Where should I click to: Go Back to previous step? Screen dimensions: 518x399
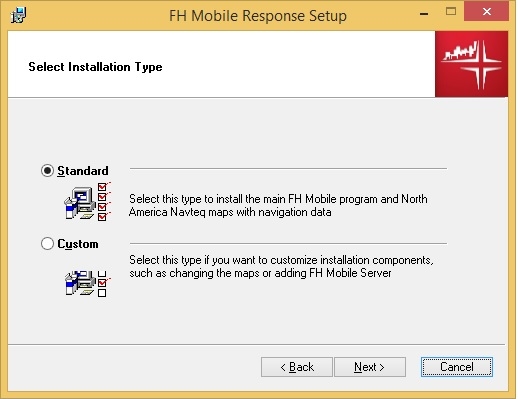297,367
